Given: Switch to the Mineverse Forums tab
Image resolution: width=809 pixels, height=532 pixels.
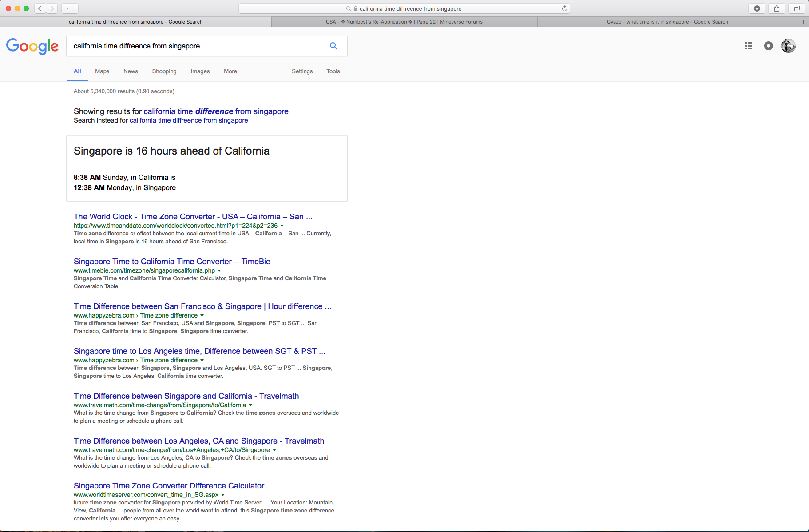Looking at the screenshot, I should tap(404, 22).
